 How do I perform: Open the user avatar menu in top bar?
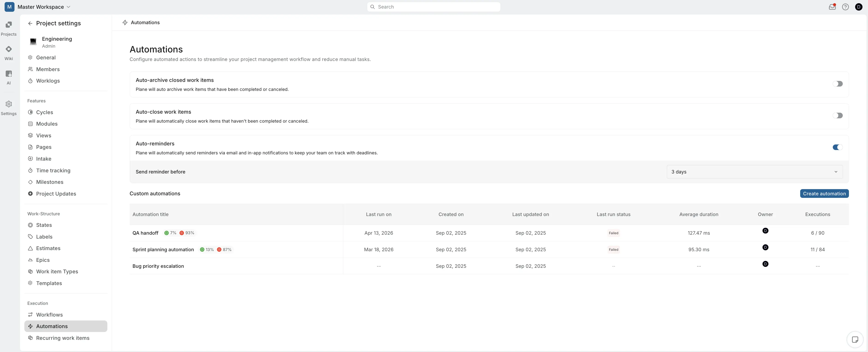point(859,7)
